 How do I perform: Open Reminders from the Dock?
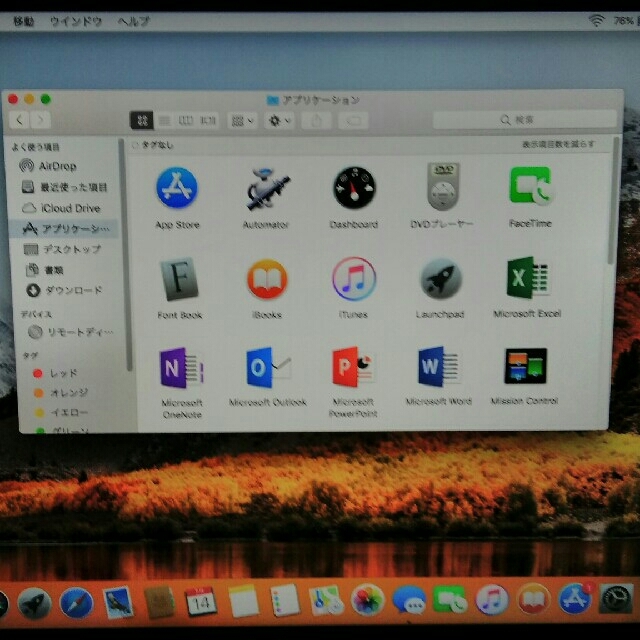(x=285, y=600)
